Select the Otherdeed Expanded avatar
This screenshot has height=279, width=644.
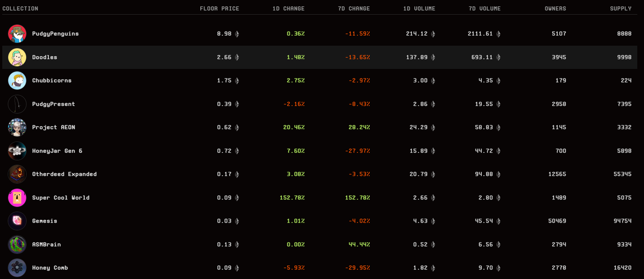(x=17, y=174)
